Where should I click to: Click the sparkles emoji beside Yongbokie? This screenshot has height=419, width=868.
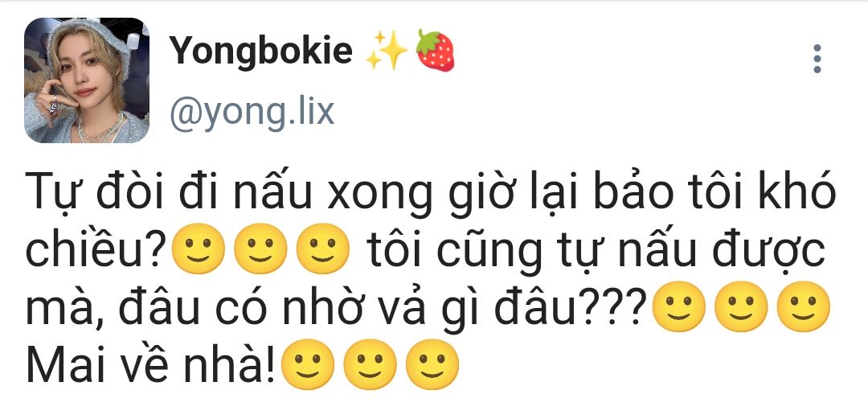pos(387,51)
